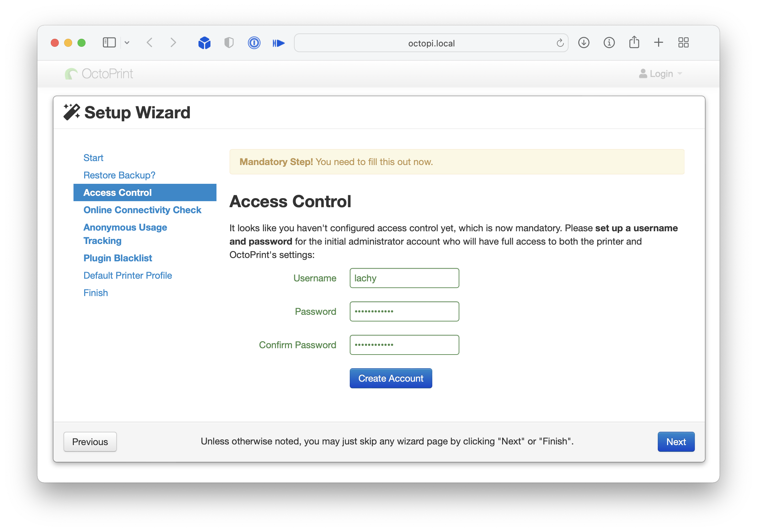
Task: Open Default Printer Profile step
Action: 128,275
